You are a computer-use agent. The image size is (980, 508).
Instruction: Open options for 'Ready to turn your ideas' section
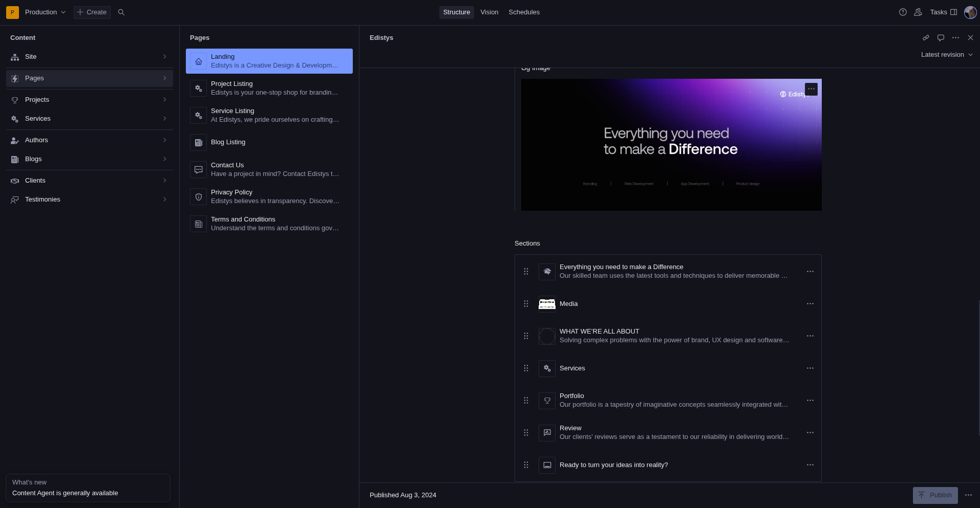pyautogui.click(x=810, y=465)
